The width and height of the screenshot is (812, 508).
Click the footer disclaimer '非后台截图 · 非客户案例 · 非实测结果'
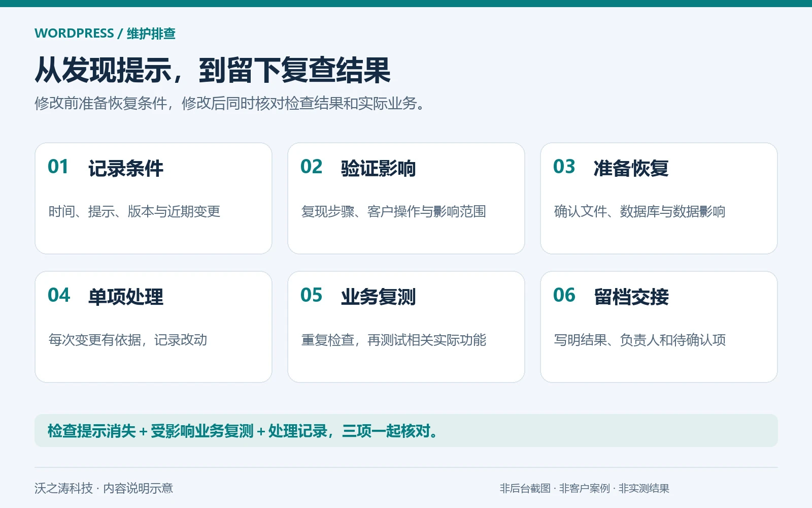[585, 488]
